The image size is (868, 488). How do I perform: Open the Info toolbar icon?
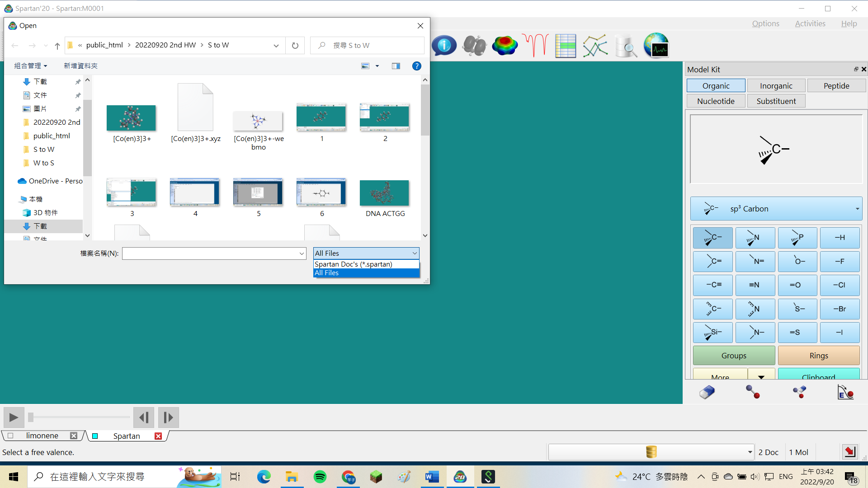pos(444,45)
